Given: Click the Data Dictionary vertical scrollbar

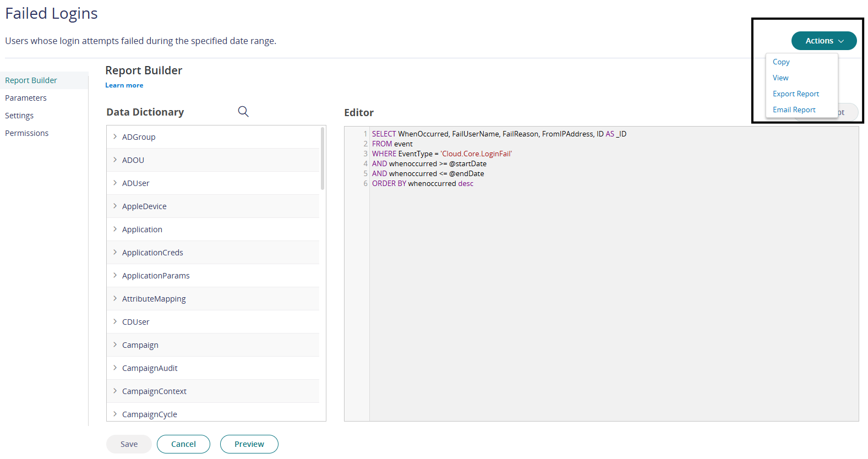Looking at the screenshot, I should (x=323, y=160).
